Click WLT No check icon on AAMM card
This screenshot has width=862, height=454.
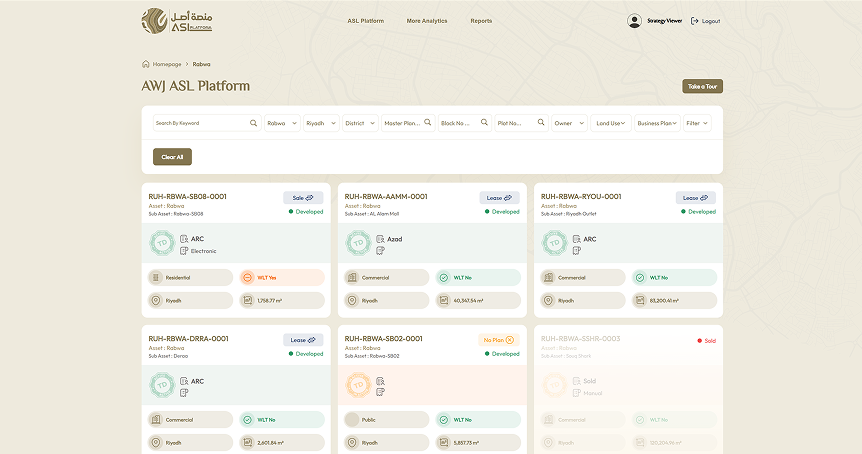click(x=444, y=278)
